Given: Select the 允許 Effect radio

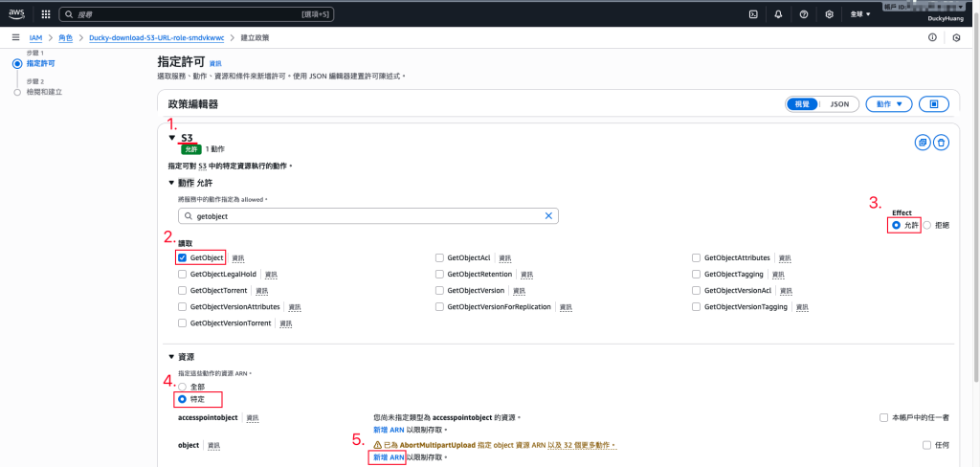Looking at the screenshot, I should (896, 225).
